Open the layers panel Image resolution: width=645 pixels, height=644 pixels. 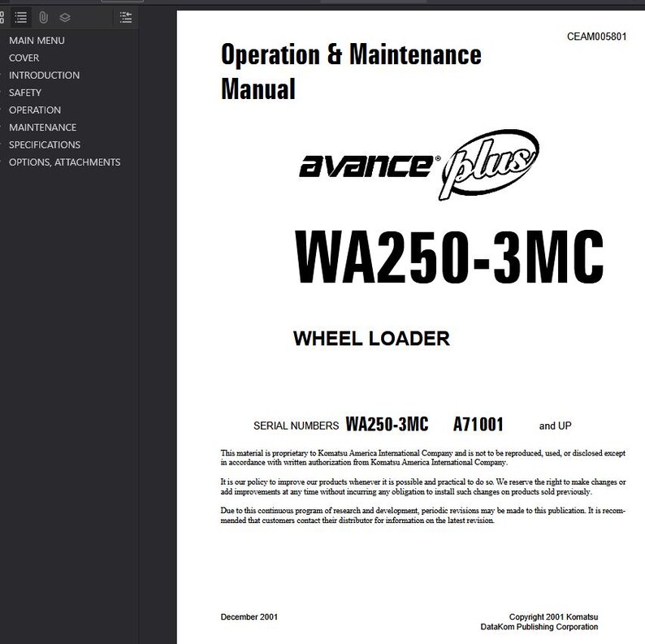pyautogui.click(x=65, y=18)
